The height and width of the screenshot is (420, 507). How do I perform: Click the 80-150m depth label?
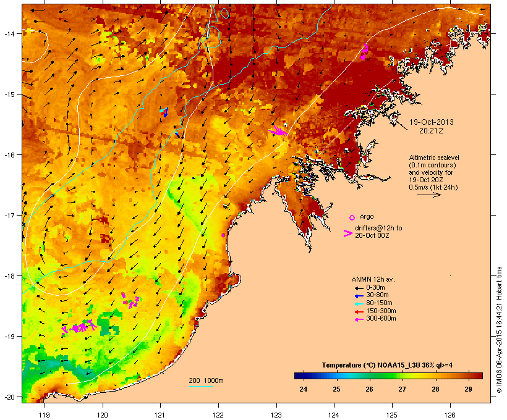(379, 303)
